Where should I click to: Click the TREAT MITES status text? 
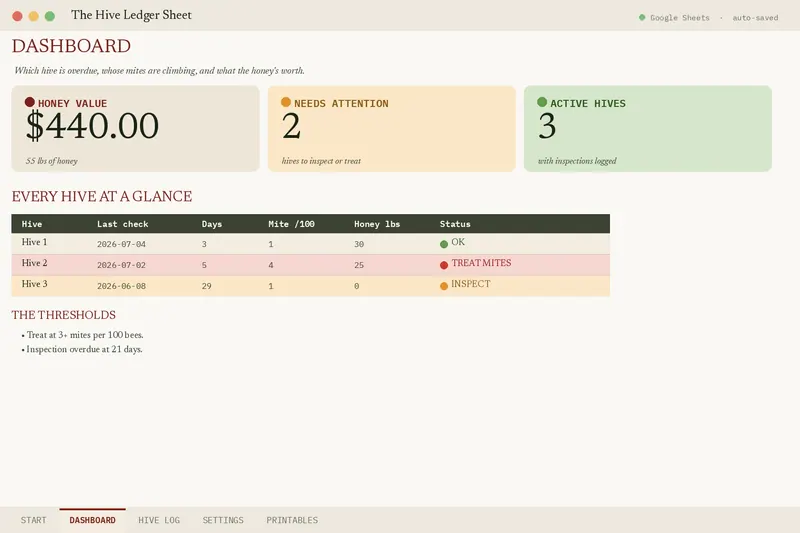pyautogui.click(x=481, y=263)
